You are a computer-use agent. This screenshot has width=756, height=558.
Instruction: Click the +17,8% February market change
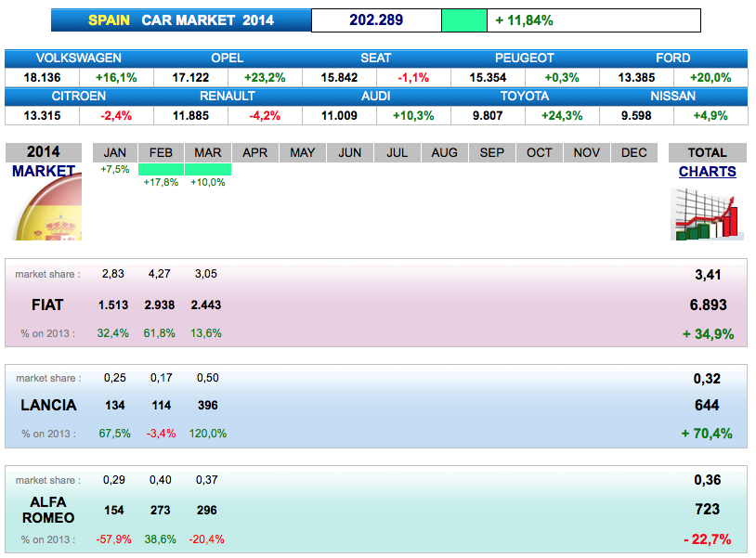pos(161,182)
